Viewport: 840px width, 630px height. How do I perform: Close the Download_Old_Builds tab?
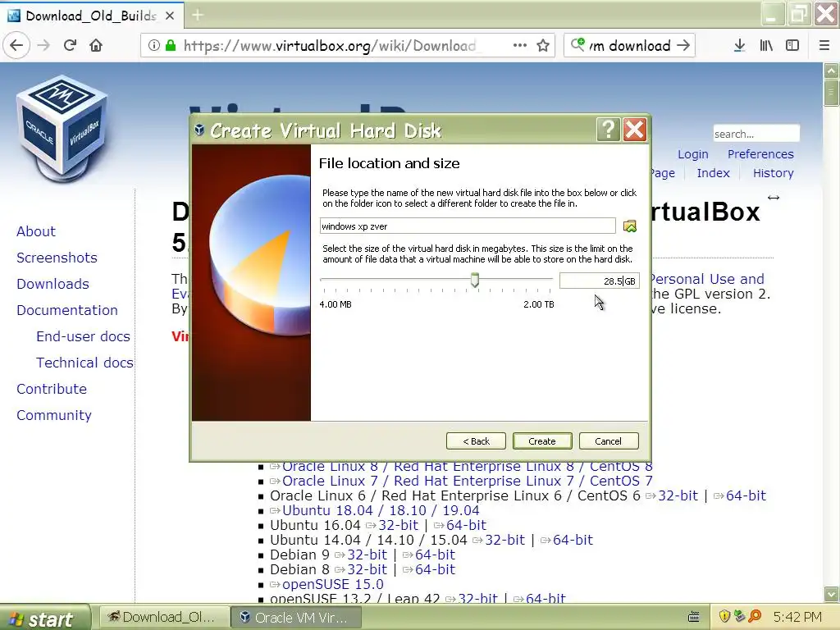pyautogui.click(x=170, y=16)
